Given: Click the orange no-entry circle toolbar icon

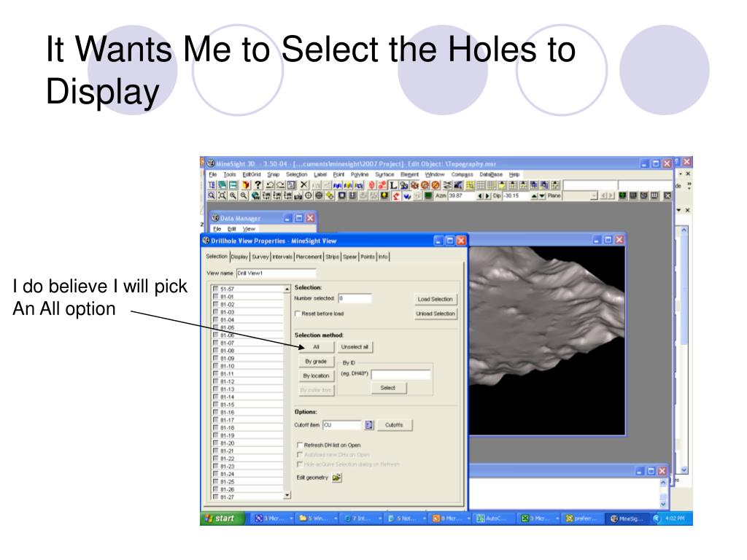Looking at the screenshot, I should pos(435,184).
